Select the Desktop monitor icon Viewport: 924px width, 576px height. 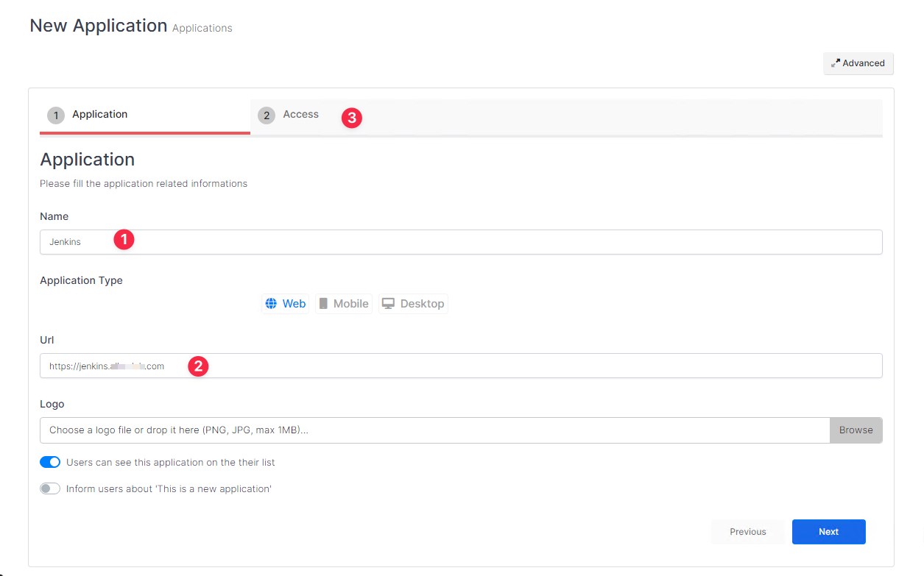point(388,304)
